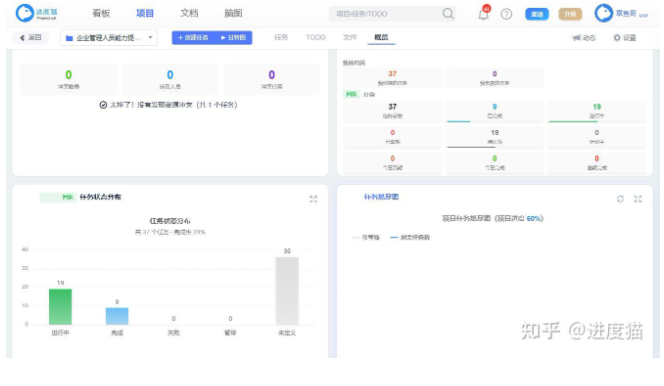
Task: Open the 文档 menu
Action: [x=189, y=14]
